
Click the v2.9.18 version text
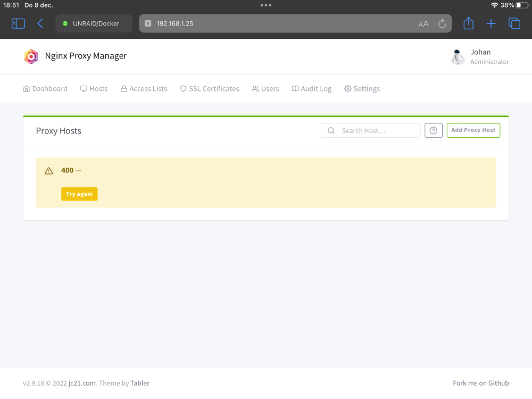point(34,383)
